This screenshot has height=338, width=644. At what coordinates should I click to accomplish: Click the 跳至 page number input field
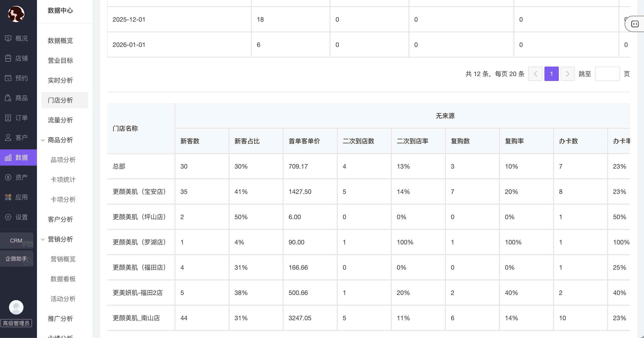click(x=607, y=74)
